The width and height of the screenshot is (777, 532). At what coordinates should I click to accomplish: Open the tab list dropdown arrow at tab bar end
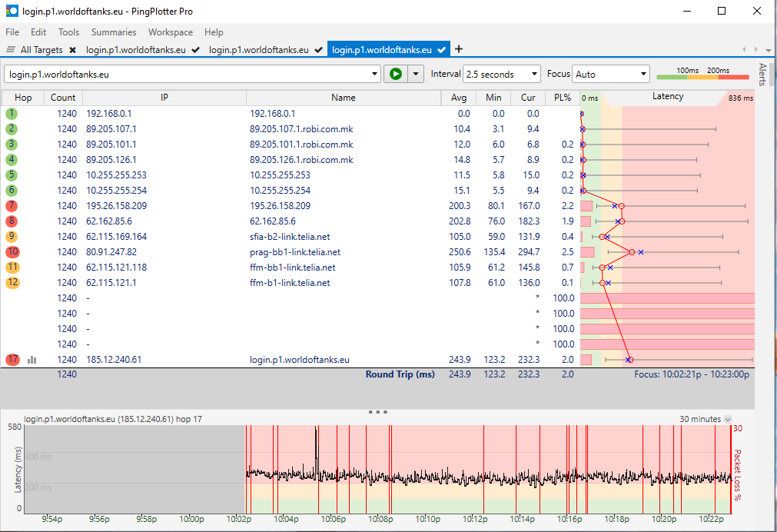(x=768, y=49)
